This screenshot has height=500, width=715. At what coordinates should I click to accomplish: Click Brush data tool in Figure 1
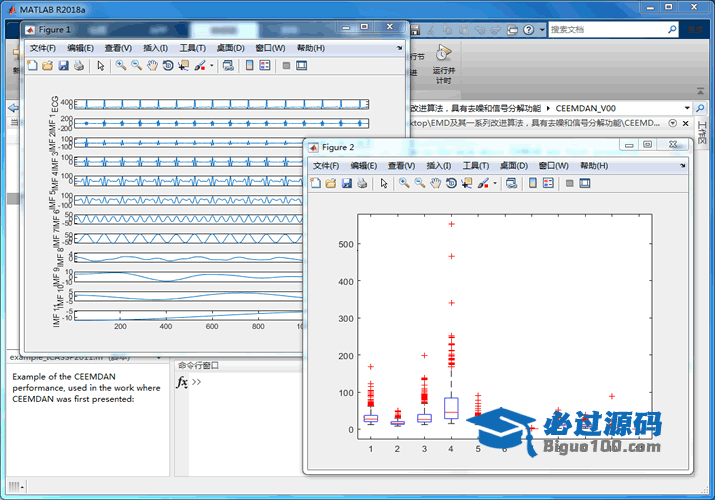[x=200, y=66]
